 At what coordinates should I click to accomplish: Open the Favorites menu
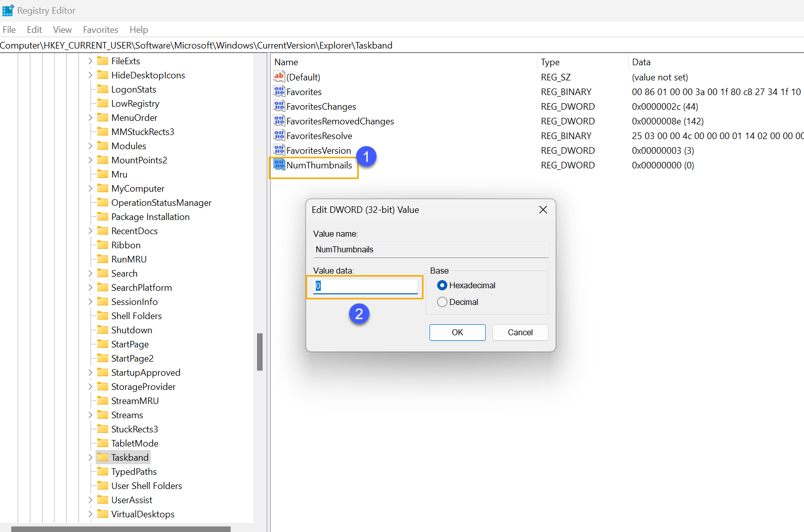click(101, 30)
